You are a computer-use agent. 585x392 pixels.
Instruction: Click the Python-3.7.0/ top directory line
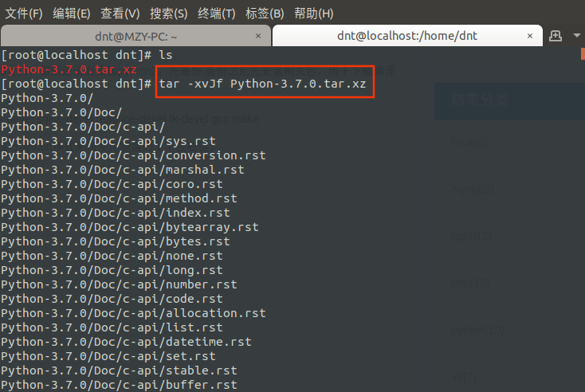pos(47,99)
